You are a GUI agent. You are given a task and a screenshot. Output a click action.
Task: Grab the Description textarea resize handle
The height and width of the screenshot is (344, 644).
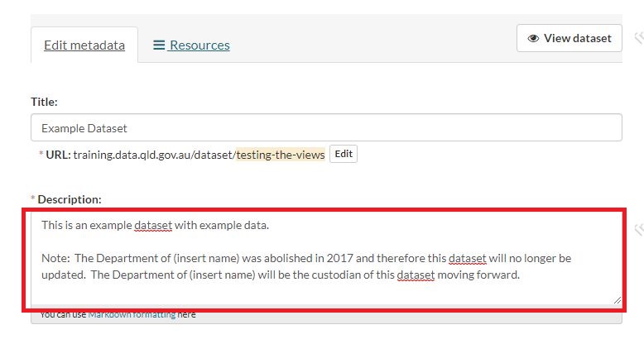point(617,300)
